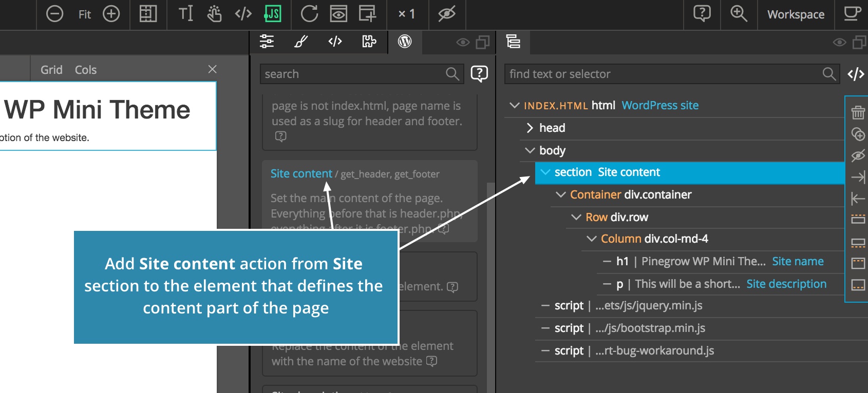Toggle the WordPress panel eye visibility icon

click(x=463, y=42)
